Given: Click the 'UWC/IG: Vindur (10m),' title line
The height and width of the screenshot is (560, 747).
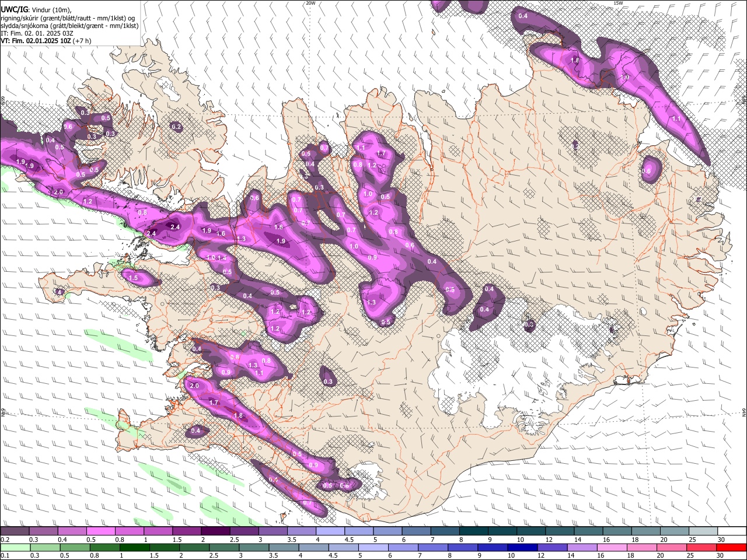Looking at the screenshot, I should [x=36, y=10].
